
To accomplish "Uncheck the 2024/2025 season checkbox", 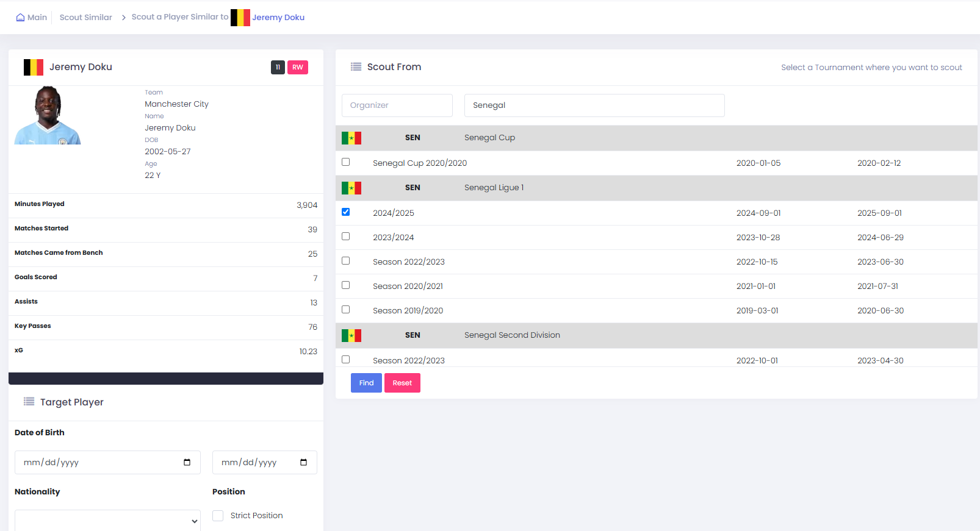I will click(x=346, y=212).
